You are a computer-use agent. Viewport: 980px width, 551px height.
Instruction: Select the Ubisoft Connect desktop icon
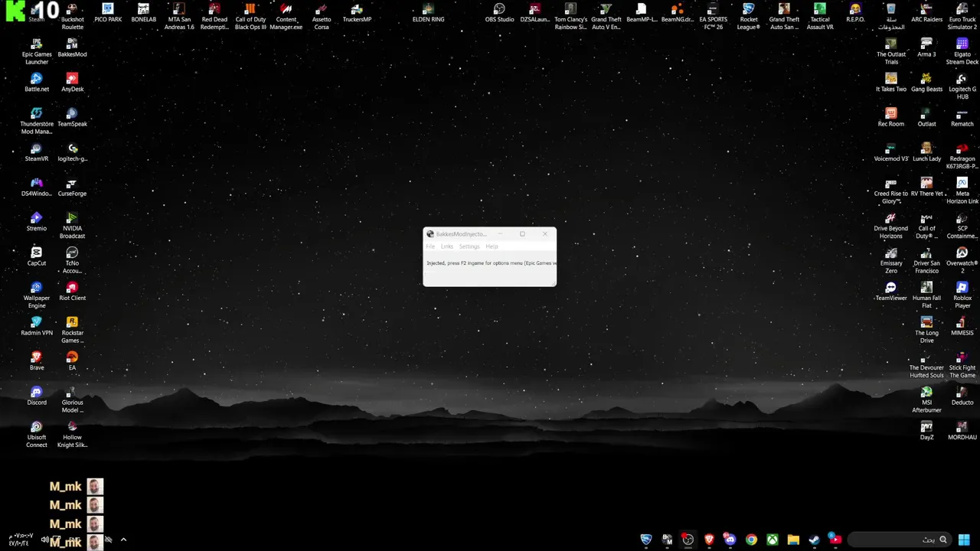coord(36,434)
